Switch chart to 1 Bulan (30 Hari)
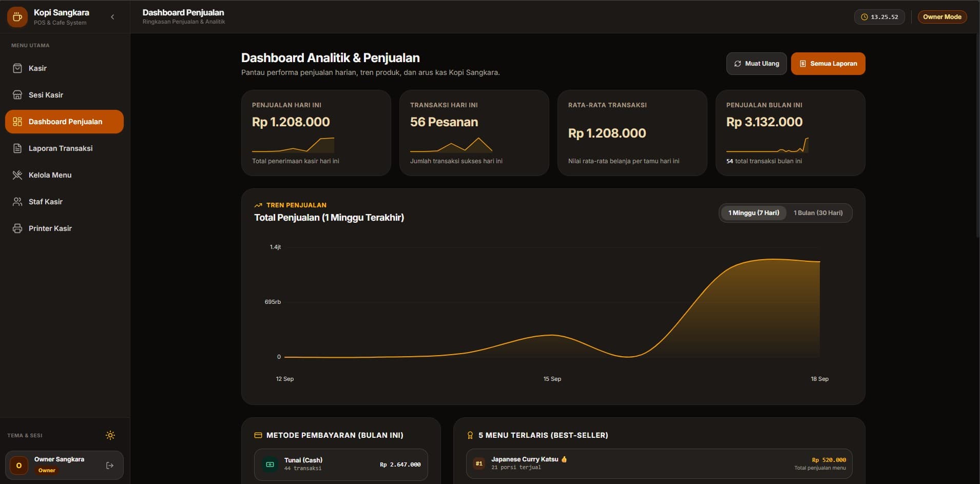The image size is (980, 484). click(818, 213)
